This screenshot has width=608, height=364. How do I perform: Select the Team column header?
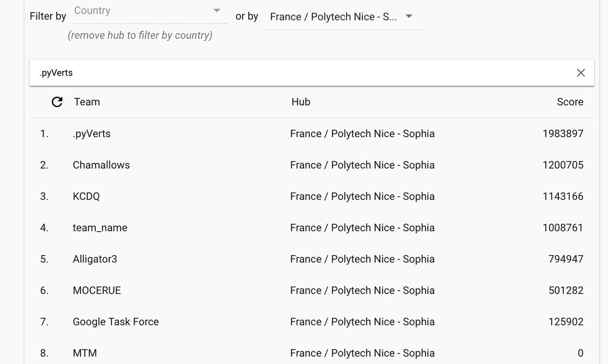[x=87, y=102]
